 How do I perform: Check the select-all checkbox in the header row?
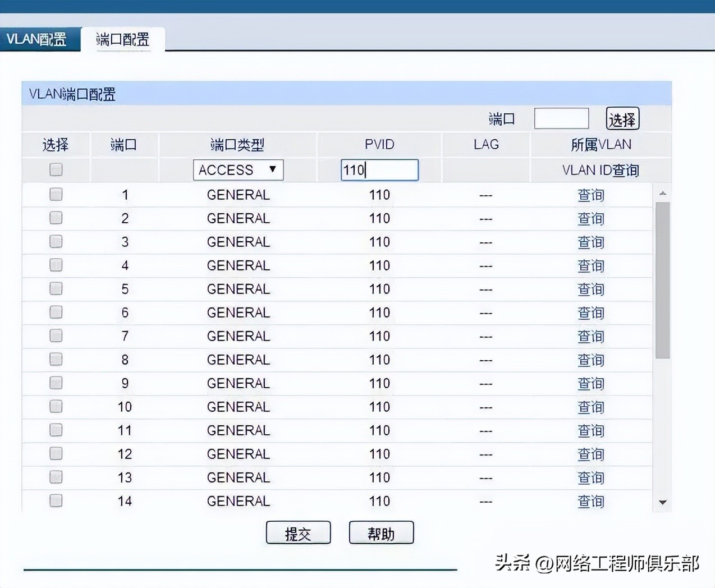click(56, 169)
